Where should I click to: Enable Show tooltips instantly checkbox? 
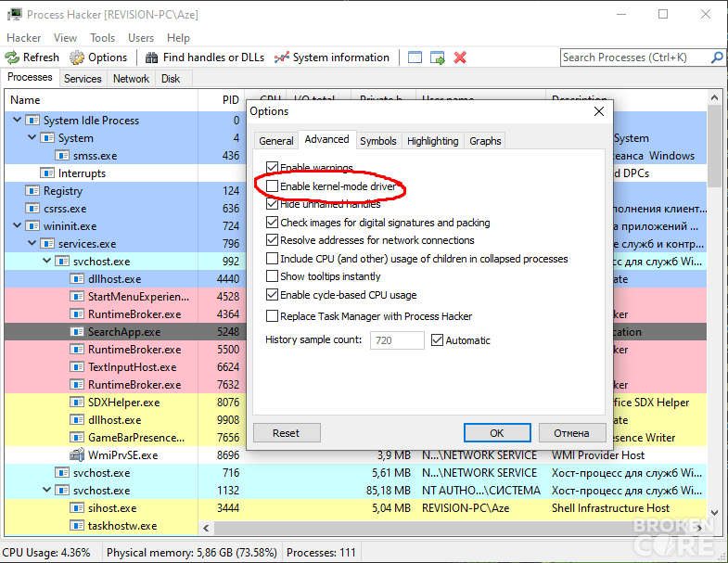pos(272,276)
